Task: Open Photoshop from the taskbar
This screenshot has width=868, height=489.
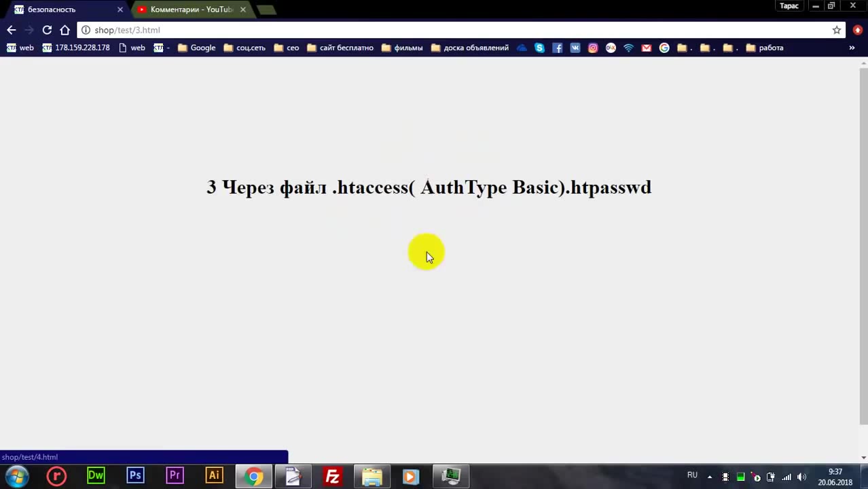Action: click(x=135, y=476)
